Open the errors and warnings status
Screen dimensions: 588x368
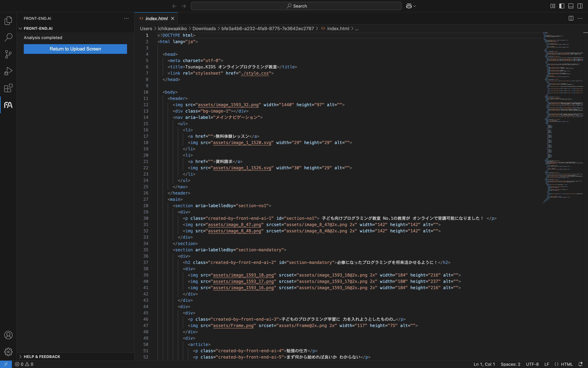point(24,364)
